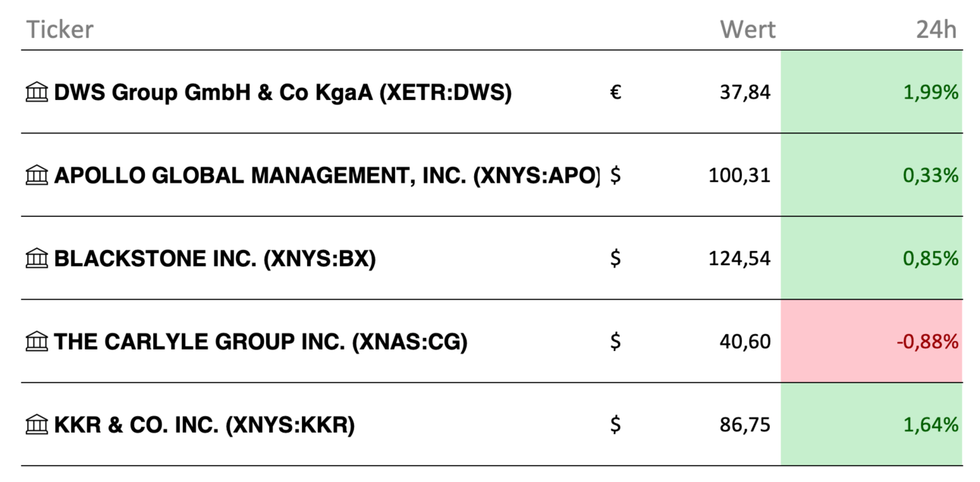
Task: Open BLACKSTONE INC. (XNYS:BX) ticker
Action: 215,259
